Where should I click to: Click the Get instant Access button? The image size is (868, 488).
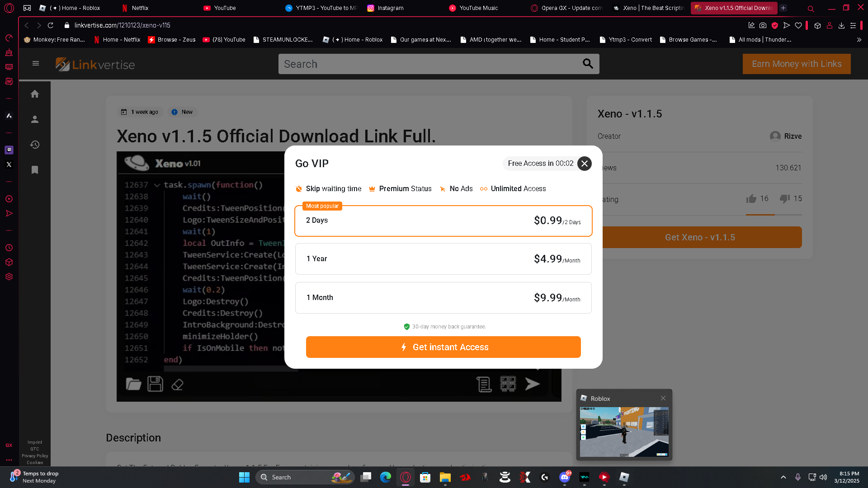pyautogui.click(x=443, y=347)
